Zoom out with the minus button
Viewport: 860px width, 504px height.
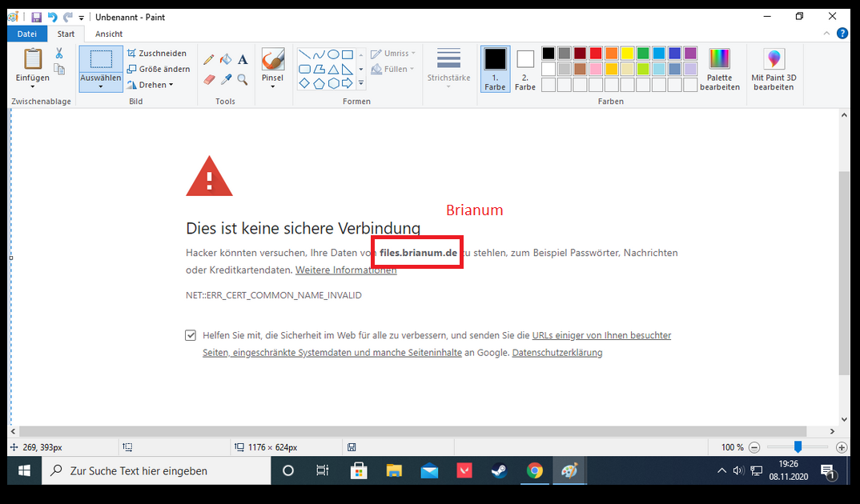click(x=754, y=447)
